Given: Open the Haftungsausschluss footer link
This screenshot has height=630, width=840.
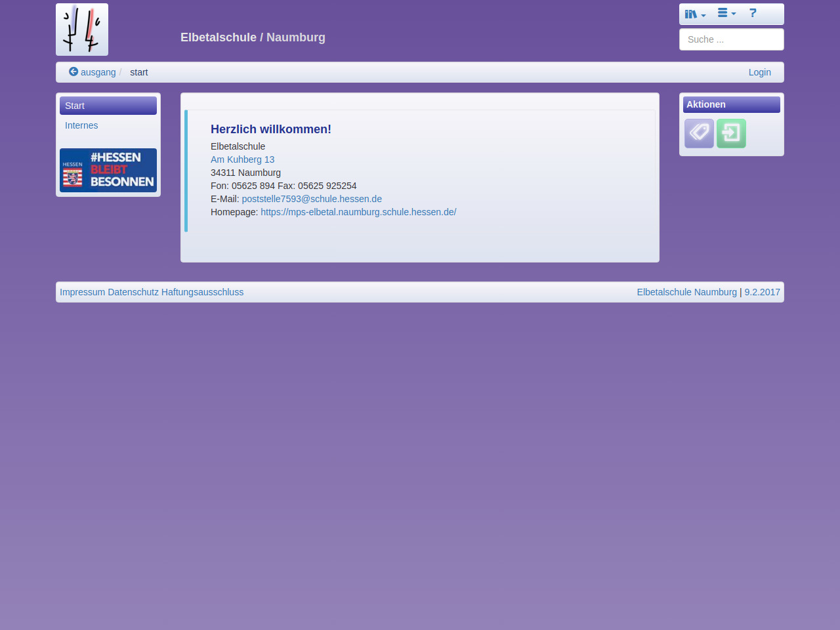Looking at the screenshot, I should pos(202,292).
